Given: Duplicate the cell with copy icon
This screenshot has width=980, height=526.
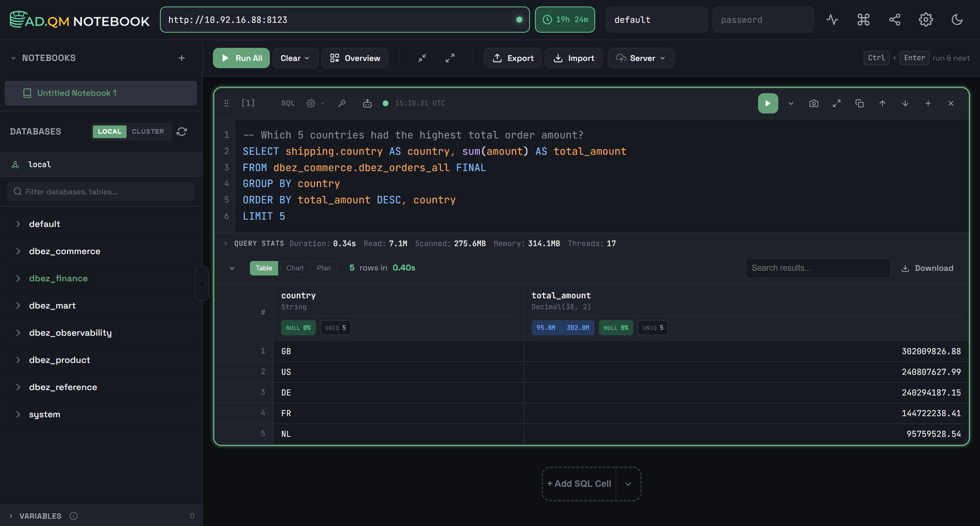Looking at the screenshot, I should point(859,103).
